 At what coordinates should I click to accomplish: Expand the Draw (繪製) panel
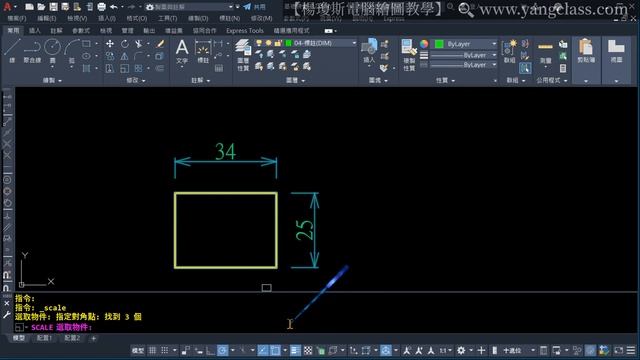(x=52, y=80)
